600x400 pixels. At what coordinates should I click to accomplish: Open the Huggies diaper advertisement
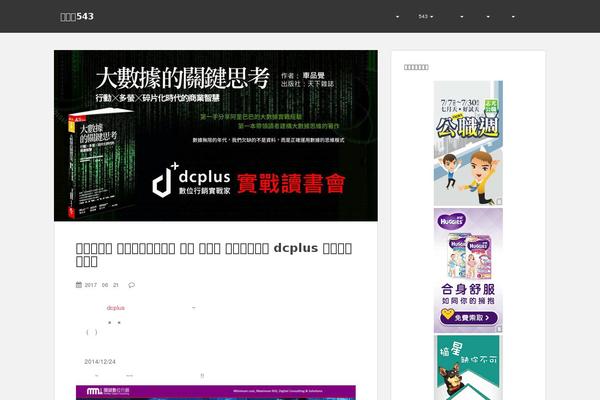[x=468, y=271]
